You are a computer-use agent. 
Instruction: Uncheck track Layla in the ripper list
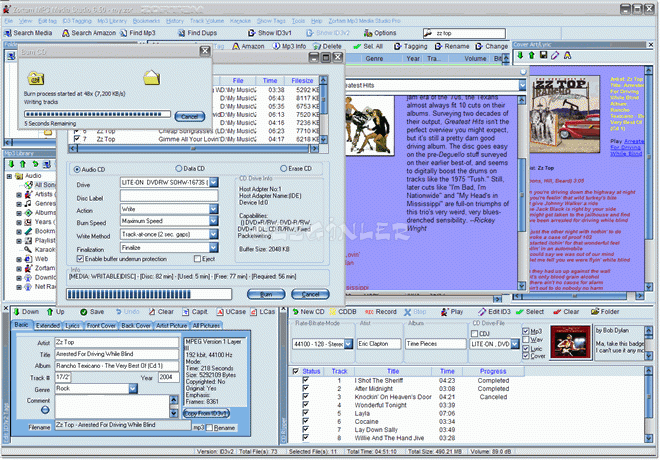click(305, 413)
